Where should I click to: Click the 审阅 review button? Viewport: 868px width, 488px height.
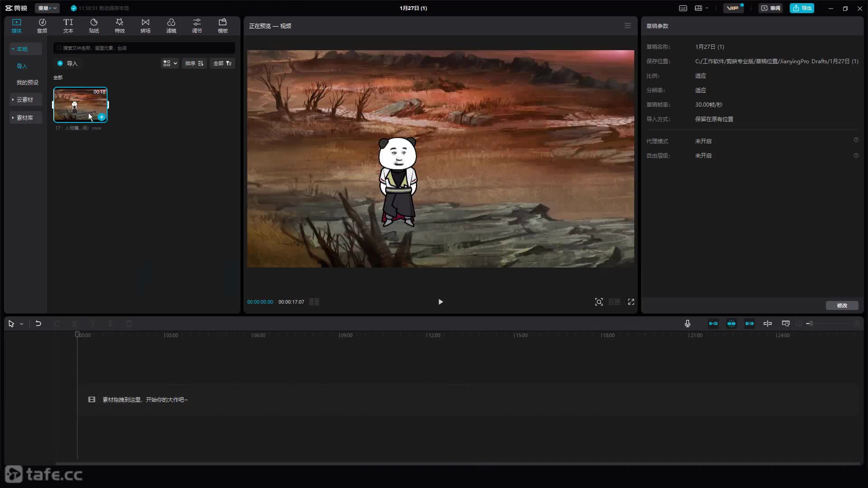pyautogui.click(x=770, y=8)
